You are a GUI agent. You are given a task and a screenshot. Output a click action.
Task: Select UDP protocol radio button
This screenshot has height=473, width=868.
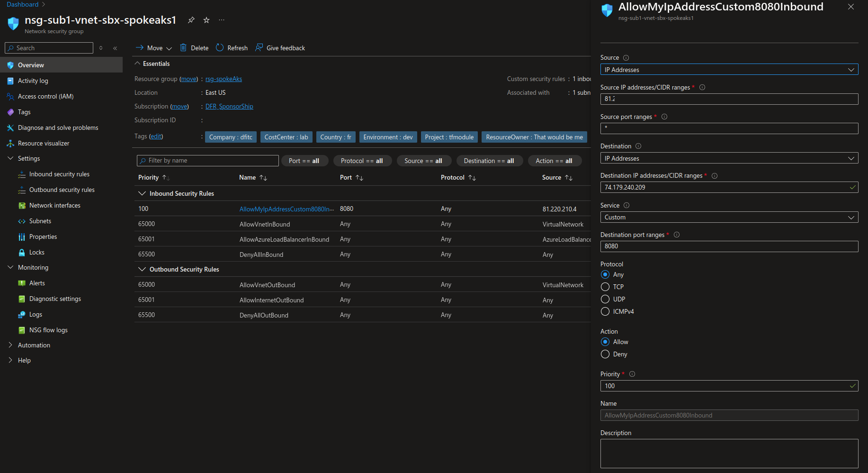605,299
